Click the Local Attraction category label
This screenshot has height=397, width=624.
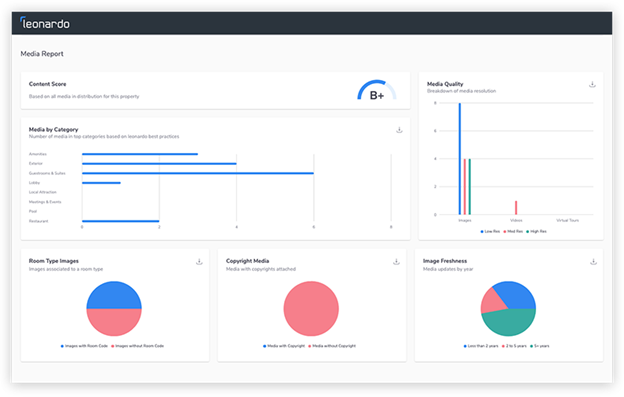coord(43,192)
